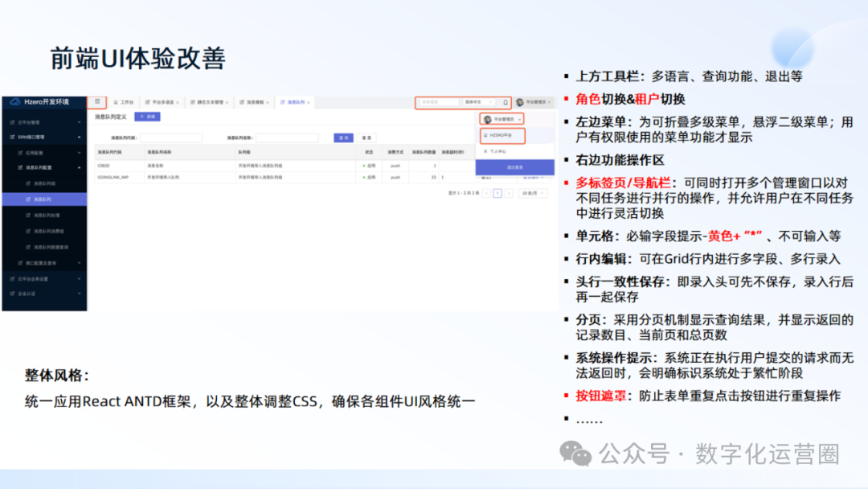Click the notification bell icon
Viewport: 868px width, 489px height.
[x=506, y=102]
